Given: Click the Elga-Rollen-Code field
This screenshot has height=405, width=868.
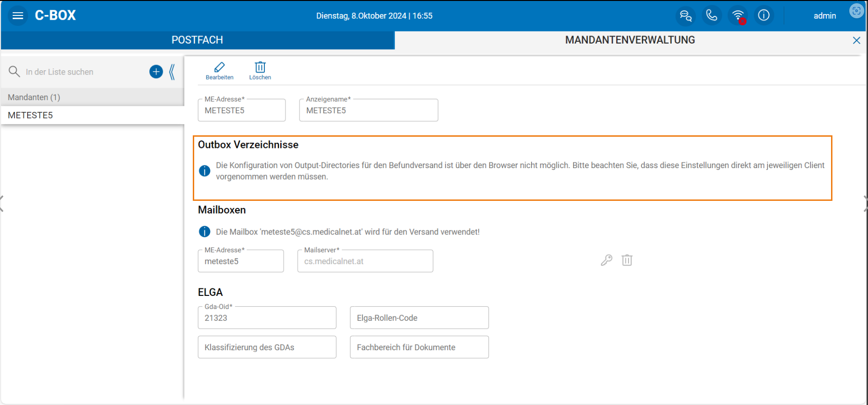Looking at the screenshot, I should (x=419, y=317).
